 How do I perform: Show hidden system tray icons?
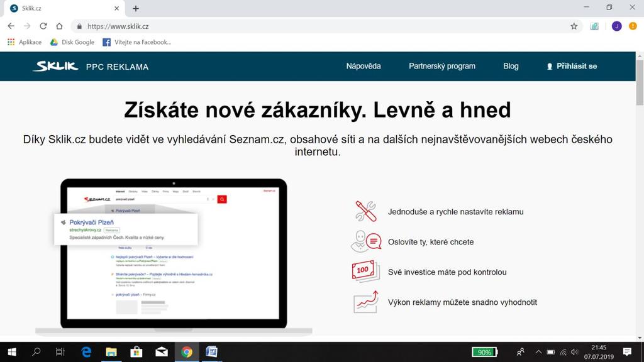pyautogui.click(x=538, y=352)
